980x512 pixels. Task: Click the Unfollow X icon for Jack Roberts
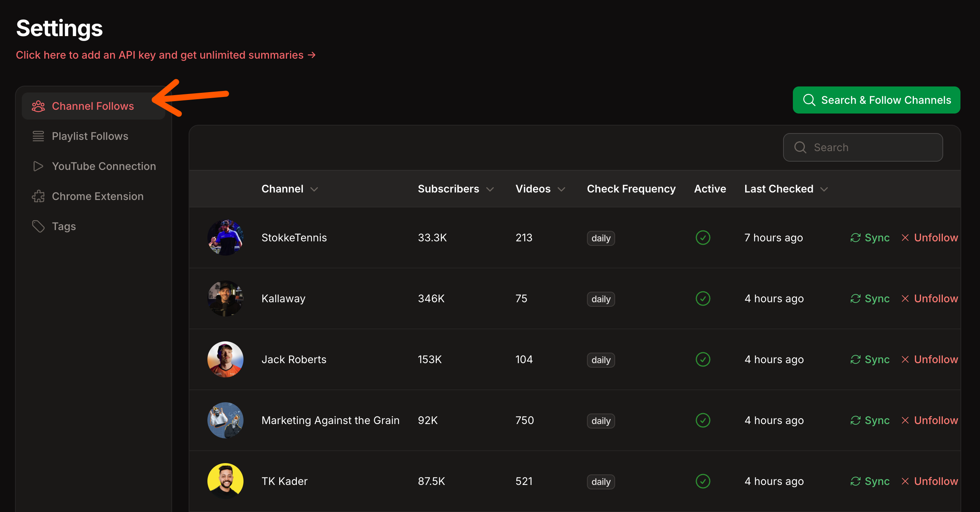pos(905,360)
